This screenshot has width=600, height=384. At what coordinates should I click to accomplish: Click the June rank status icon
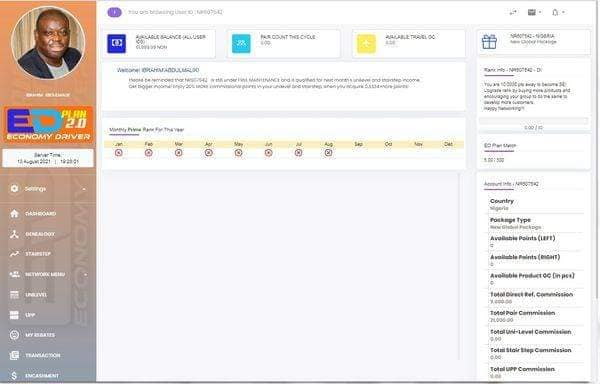[269, 153]
